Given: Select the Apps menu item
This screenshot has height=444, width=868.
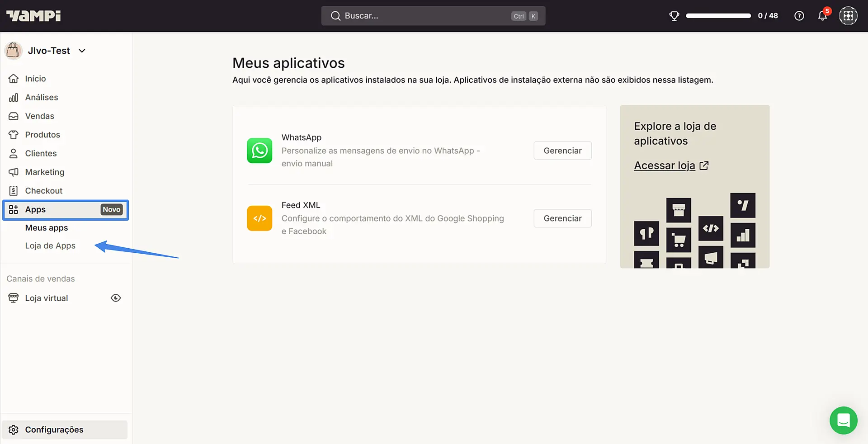Looking at the screenshot, I should coord(66,210).
